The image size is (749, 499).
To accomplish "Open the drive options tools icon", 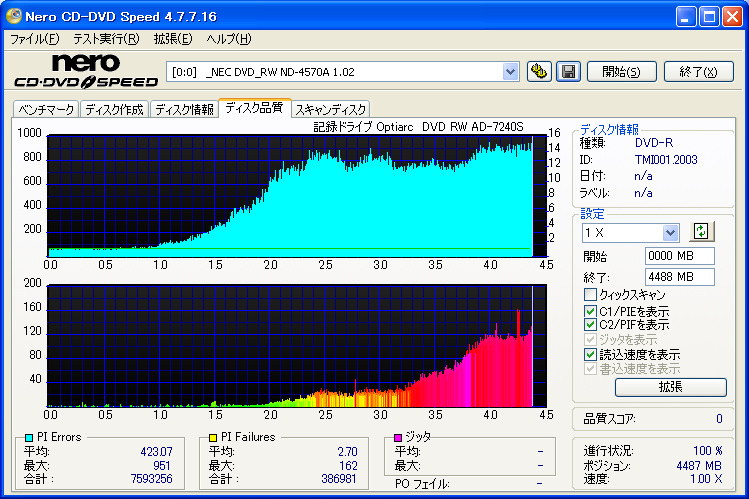I will 539,72.
